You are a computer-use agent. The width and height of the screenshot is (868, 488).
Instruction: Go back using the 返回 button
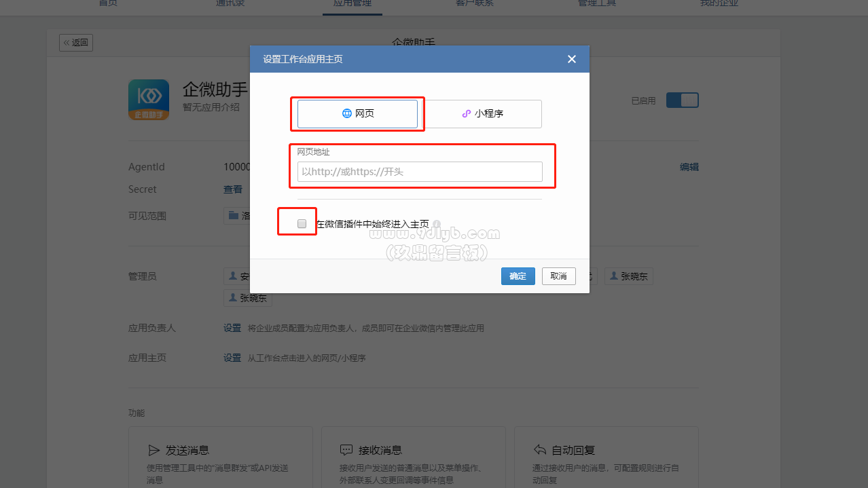tap(76, 43)
